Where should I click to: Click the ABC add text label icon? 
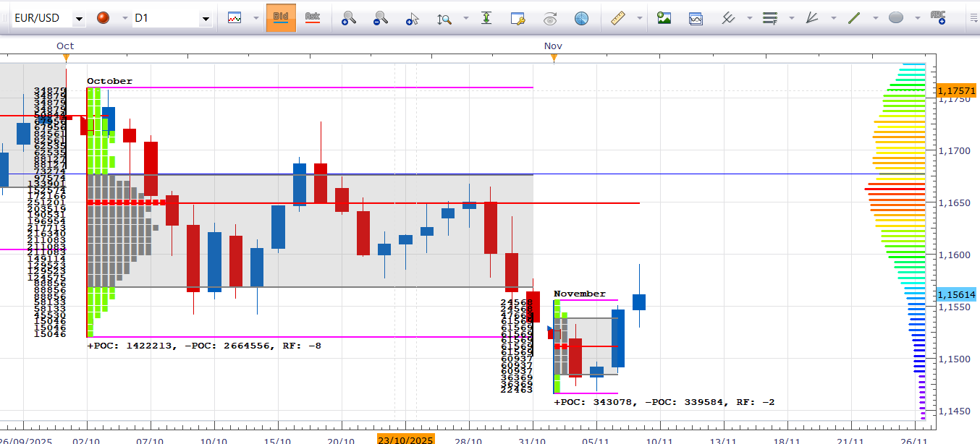click(x=938, y=18)
